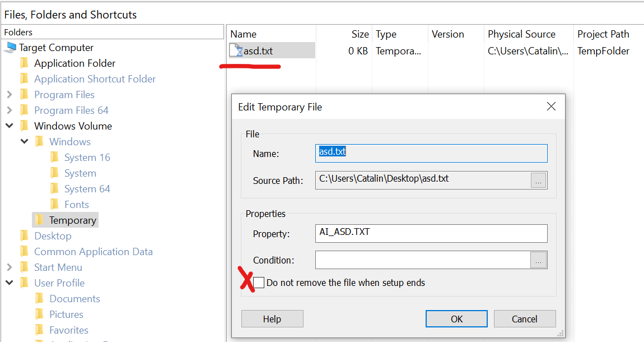
Task: Expand the Program Files tree node
Action: click(x=10, y=95)
